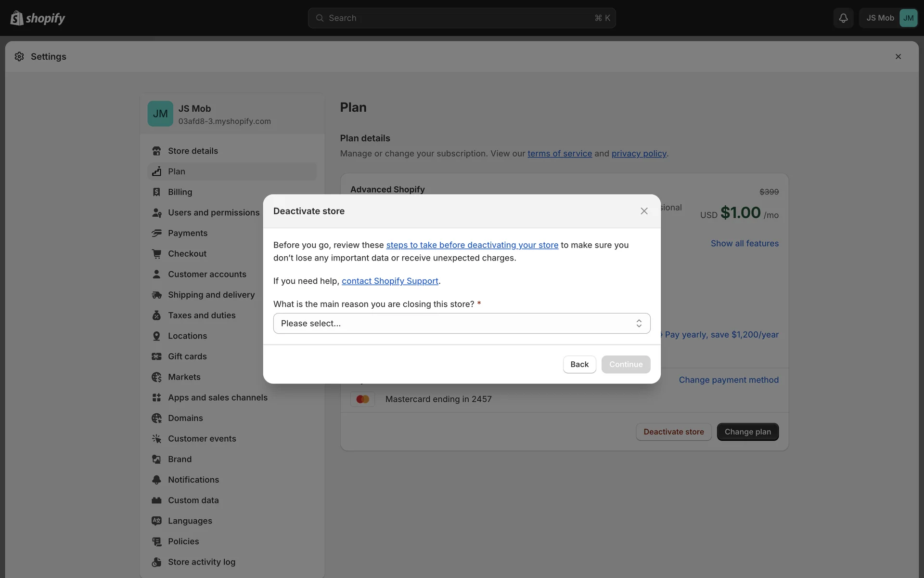Screen dimensions: 924x578
Task: Click the Languages icon in sidebar
Action: (x=156, y=521)
